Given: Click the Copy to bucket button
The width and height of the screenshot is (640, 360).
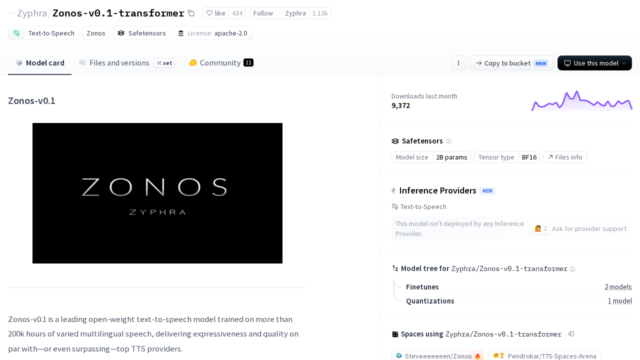Looking at the screenshot, I should (511, 63).
